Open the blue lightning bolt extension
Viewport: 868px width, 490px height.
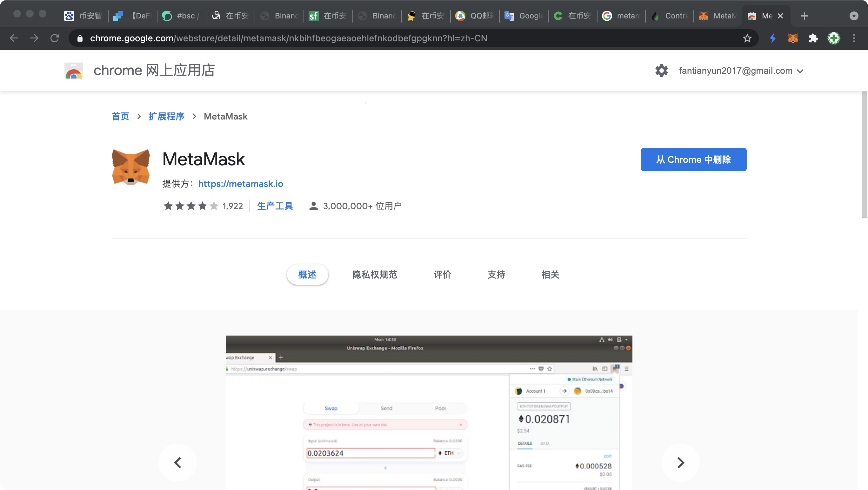(x=773, y=38)
